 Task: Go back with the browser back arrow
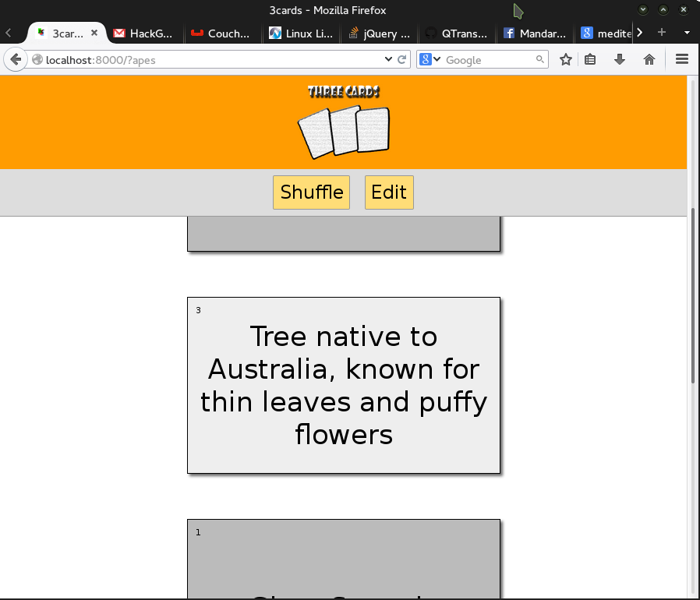coord(16,59)
